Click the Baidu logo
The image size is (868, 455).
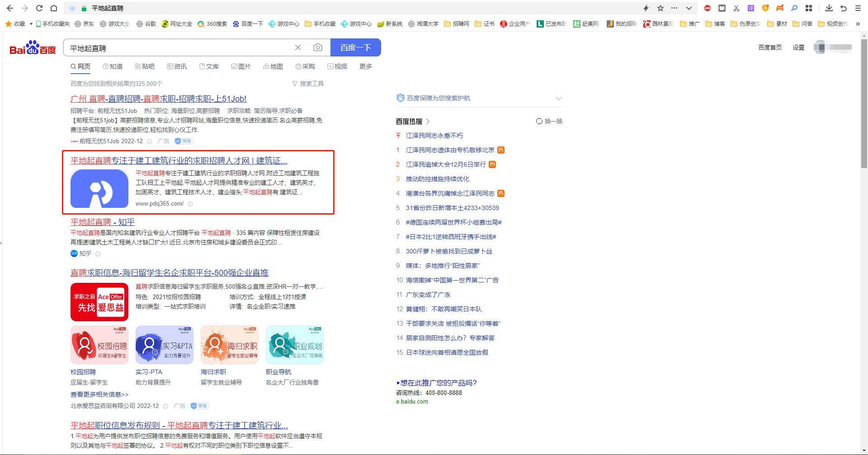(x=33, y=47)
